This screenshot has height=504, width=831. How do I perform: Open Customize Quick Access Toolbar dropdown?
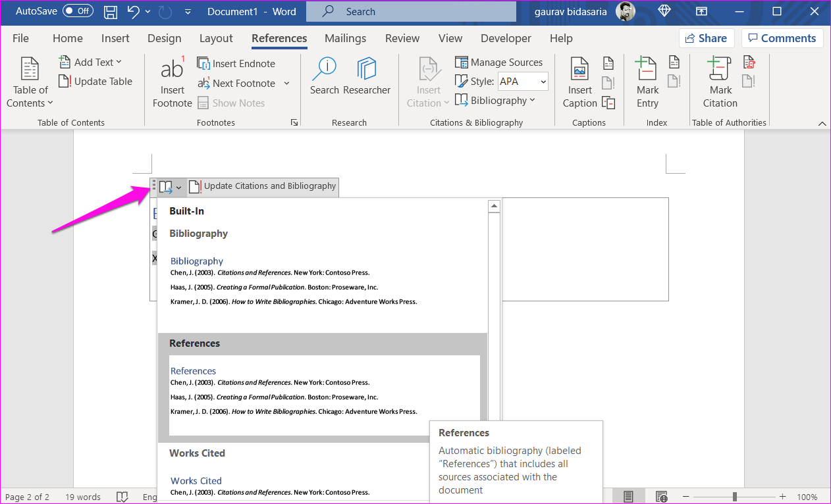point(188,12)
